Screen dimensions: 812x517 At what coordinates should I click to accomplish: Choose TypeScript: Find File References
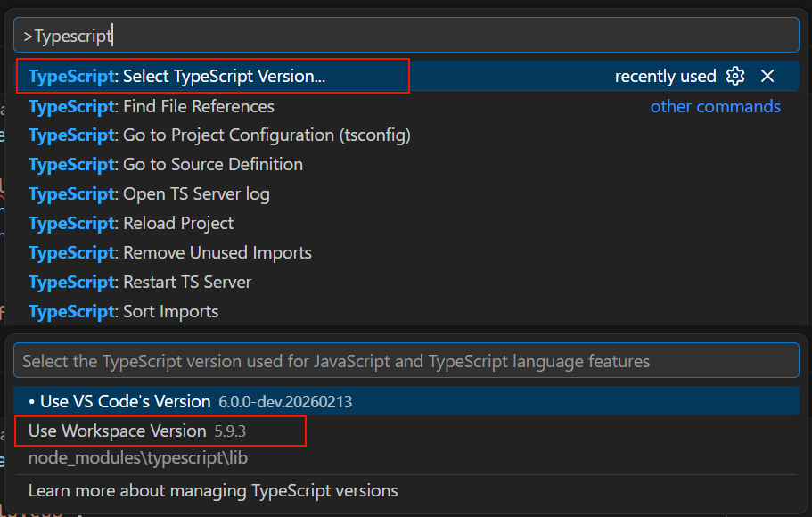pos(152,106)
